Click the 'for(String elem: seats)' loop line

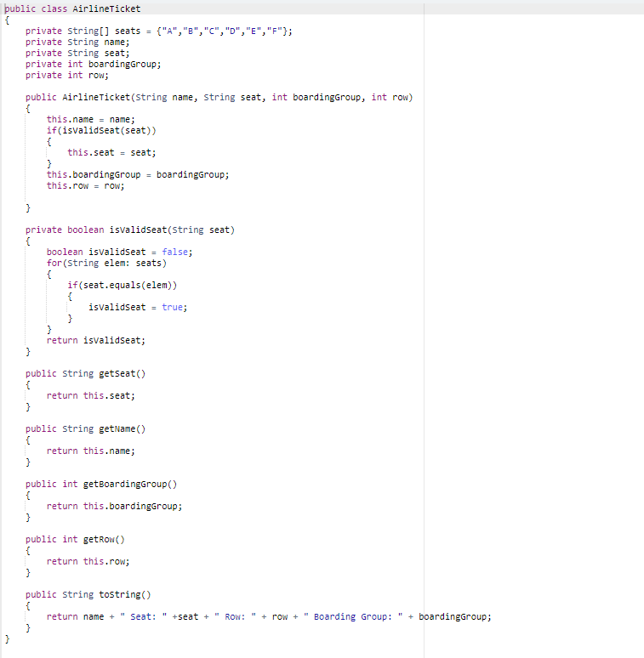(106, 264)
